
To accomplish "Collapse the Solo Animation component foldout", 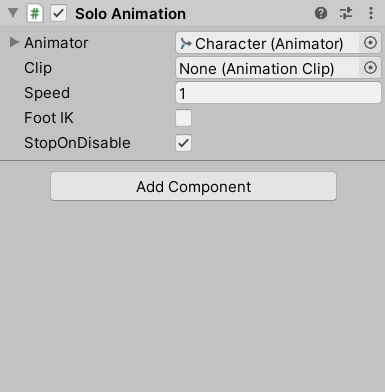I will click(x=13, y=13).
